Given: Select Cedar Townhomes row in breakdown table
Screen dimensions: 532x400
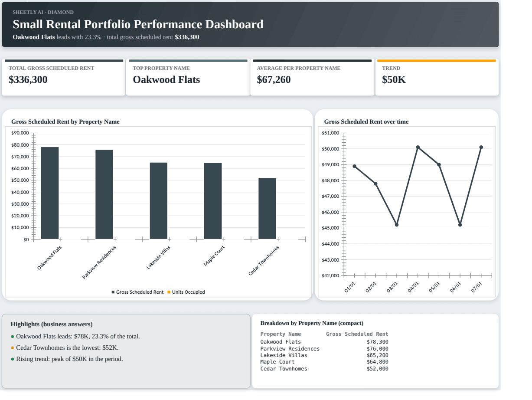Looking at the screenshot, I should coord(324,369).
